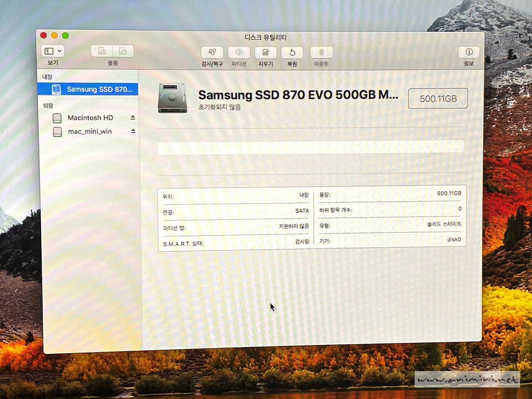Zoom the Disk Utility window
Viewport: 532px width, 399px height.
(65, 35)
